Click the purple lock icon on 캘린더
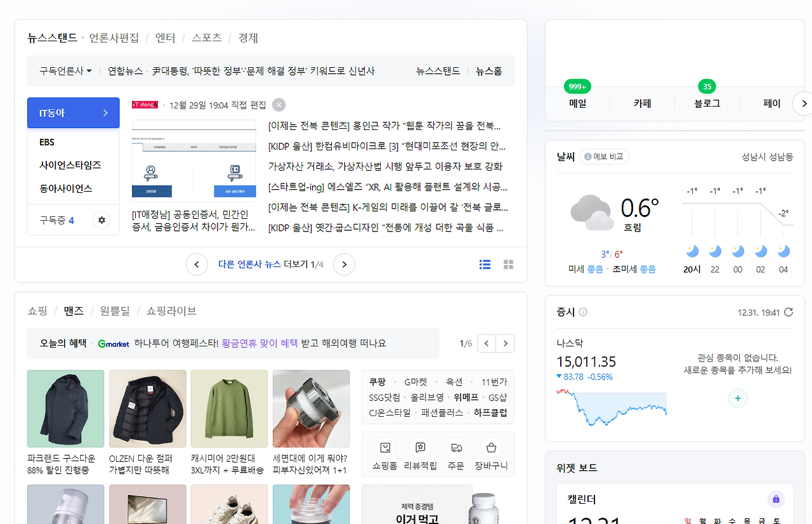The image size is (812, 524). coord(776,499)
